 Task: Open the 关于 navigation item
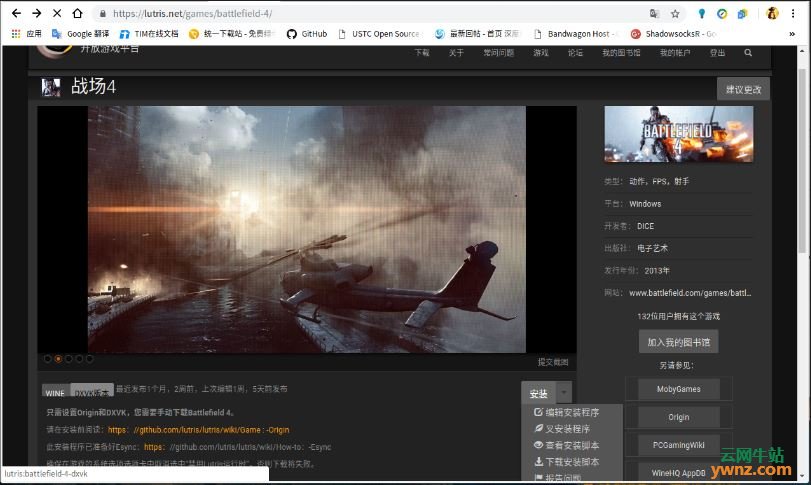click(456, 52)
